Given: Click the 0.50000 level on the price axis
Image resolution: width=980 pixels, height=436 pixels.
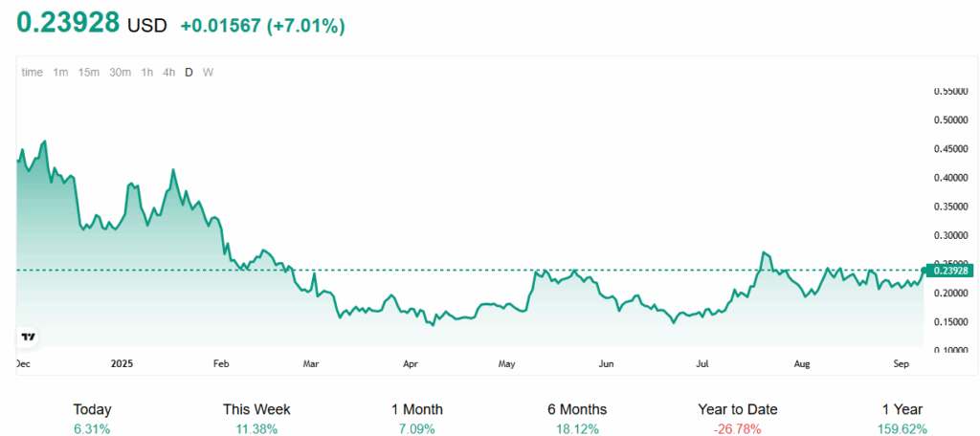Looking at the screenshot, I should point(952,120).
